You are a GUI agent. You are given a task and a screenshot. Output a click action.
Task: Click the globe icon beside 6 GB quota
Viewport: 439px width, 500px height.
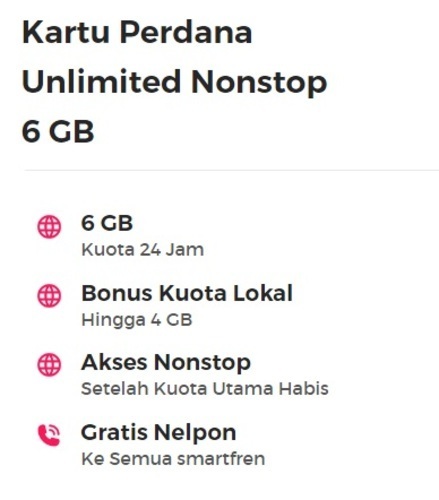(49, 227)
